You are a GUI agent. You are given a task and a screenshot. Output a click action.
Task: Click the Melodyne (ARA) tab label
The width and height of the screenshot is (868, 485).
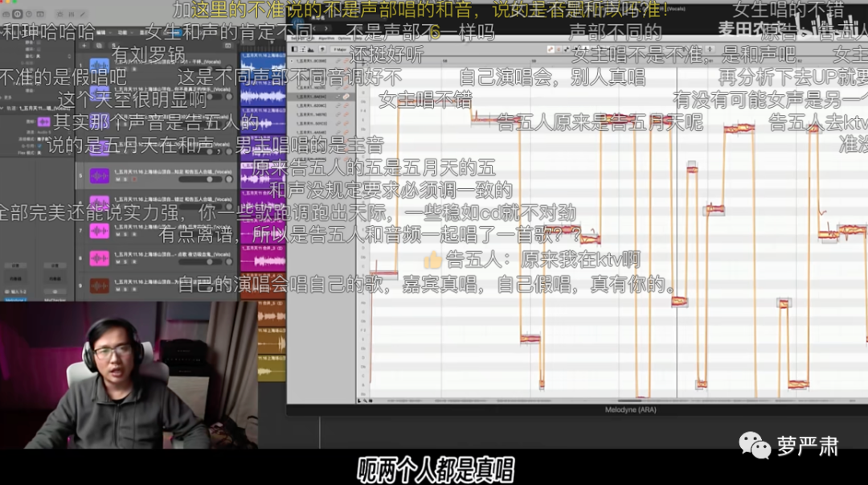click(x=631, y=410)
